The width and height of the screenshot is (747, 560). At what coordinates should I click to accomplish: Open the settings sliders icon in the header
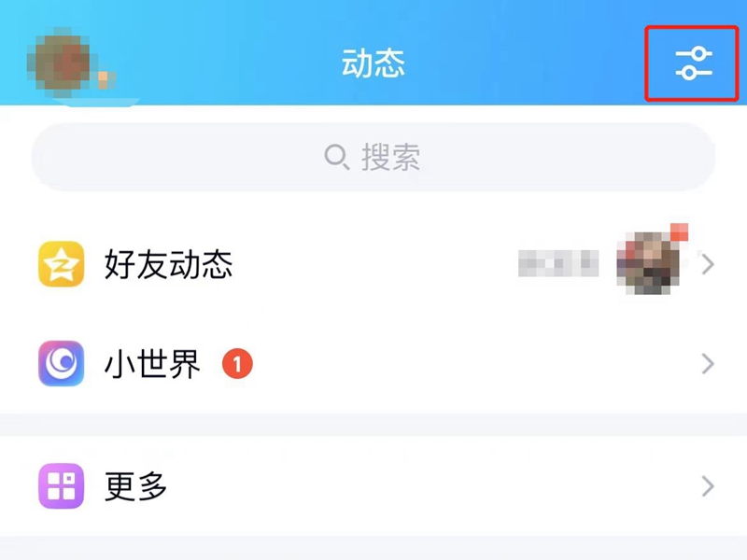click(693, 63)
